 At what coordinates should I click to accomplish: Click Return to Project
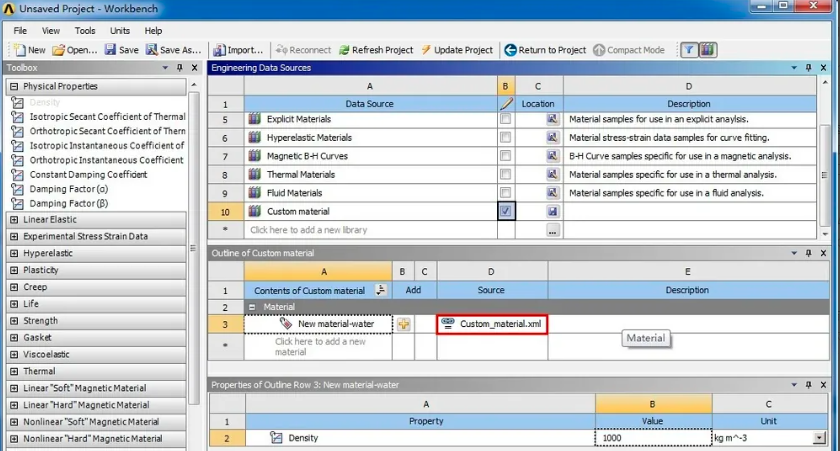pyautogui.click(x=545, y=50)
